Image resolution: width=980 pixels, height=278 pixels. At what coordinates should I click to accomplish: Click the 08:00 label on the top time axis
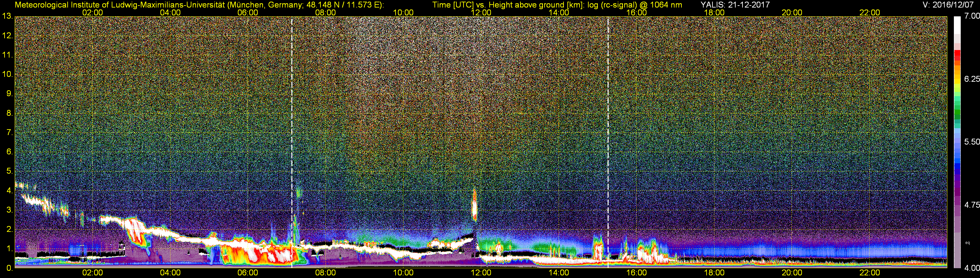(326, 12)
